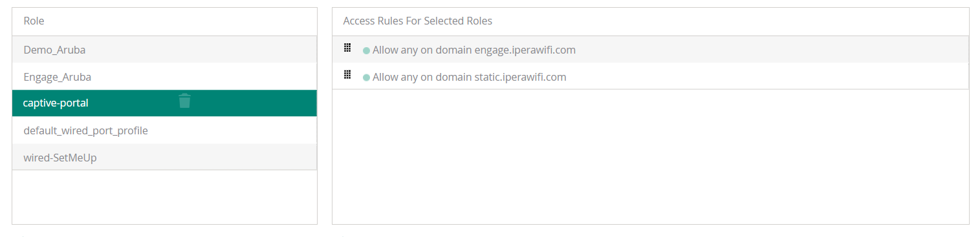The height and width of the screenshot is (237, 980).
Task: Open the Allow any on static.iperawifi.com rule
Action: [x=470, y=77]
